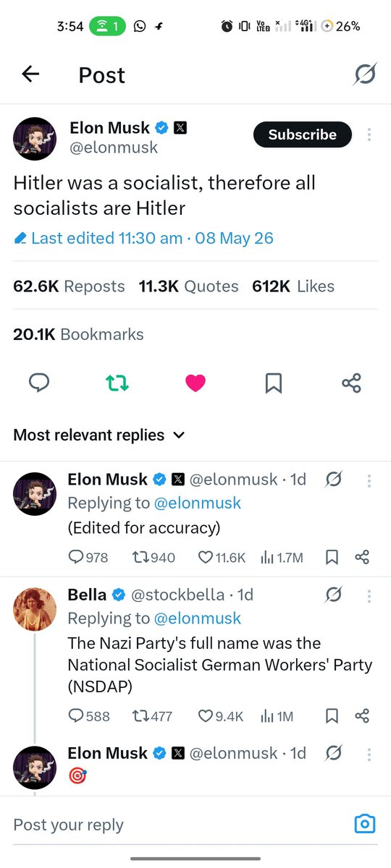This screenshot has width=391, height=868.
Task: Toggle green repost on main post
Action: tap(117, 383)
